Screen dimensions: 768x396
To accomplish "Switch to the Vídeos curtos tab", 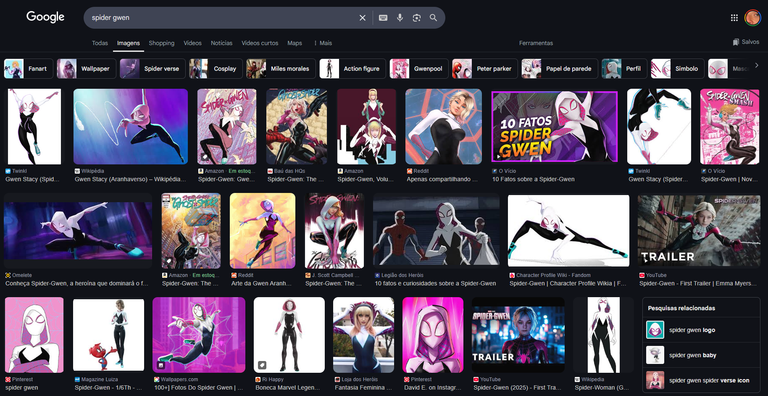I will [x=260, y=43].
